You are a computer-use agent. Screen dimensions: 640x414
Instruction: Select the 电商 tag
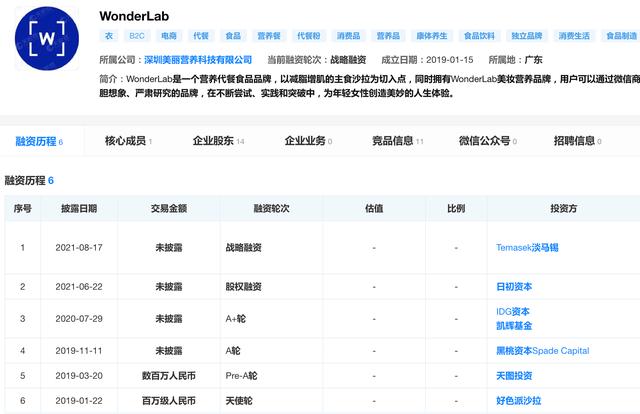point(169,36)
